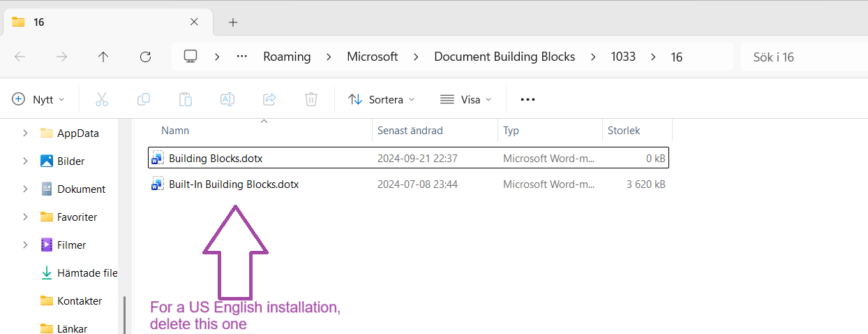Sort files by Senast ändrad column
Screen dimensions: 868x334
coord(410,131)
